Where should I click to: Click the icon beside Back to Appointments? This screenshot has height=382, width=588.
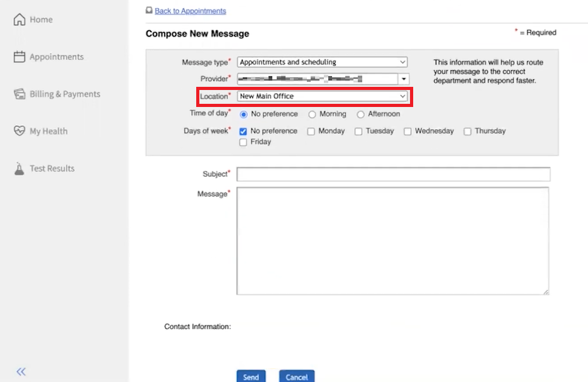pos(149,11)
